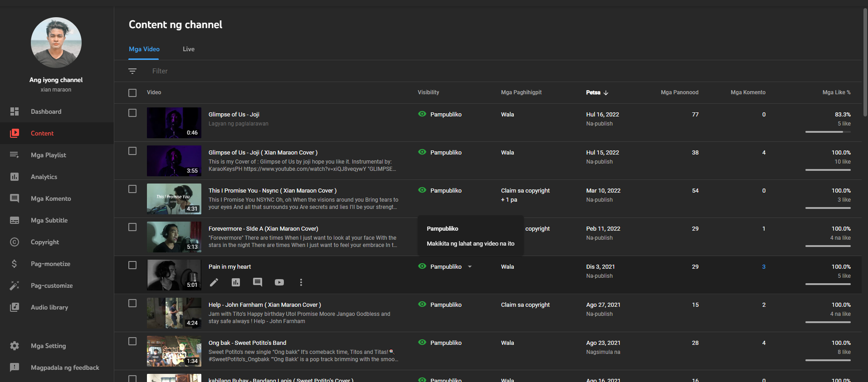Open Audio library in sidebar
Viewport: 868px width, 382px height.
(x=49, y=307)
